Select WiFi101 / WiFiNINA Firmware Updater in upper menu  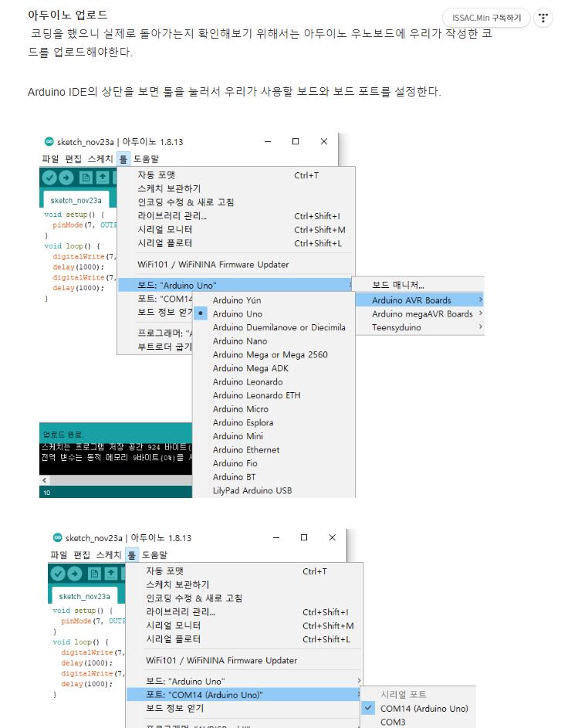213,265
